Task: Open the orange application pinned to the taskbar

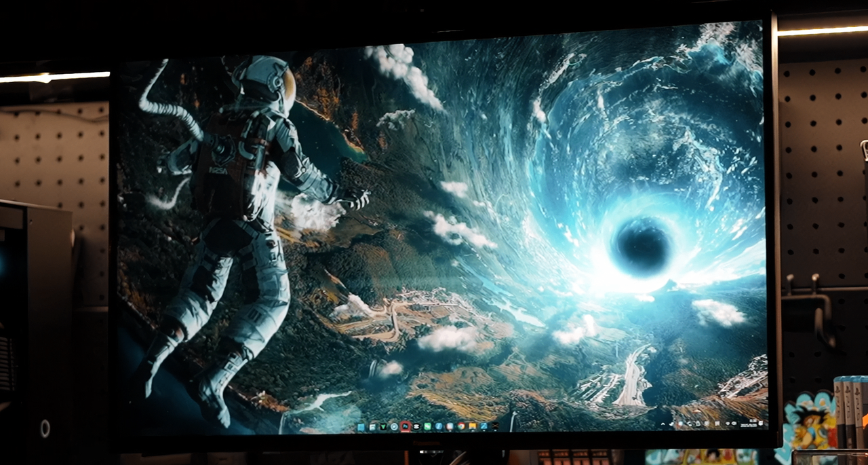Action: pyautogui.click(x=472, y=427)
